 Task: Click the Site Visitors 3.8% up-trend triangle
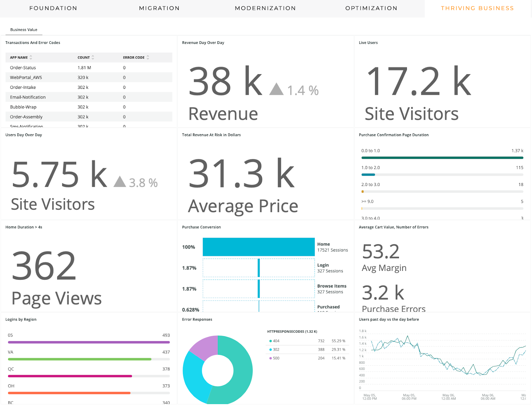click(x=120, y=182)
